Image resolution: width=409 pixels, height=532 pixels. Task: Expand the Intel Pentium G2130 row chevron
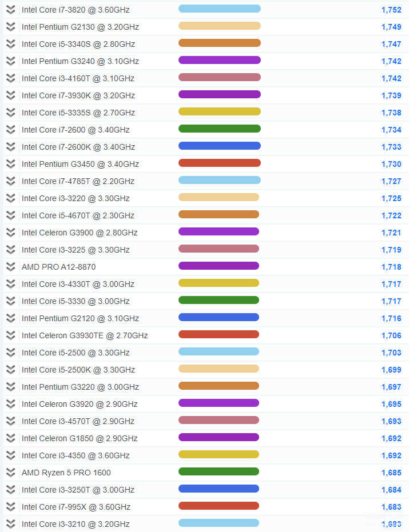pyautogui.click(x=11, y=27)
